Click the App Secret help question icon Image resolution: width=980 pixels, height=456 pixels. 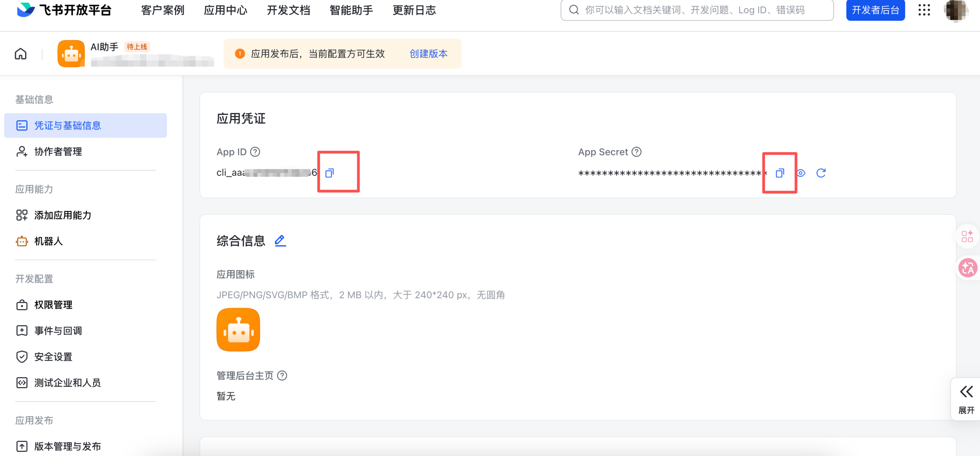tap(636, 152)
